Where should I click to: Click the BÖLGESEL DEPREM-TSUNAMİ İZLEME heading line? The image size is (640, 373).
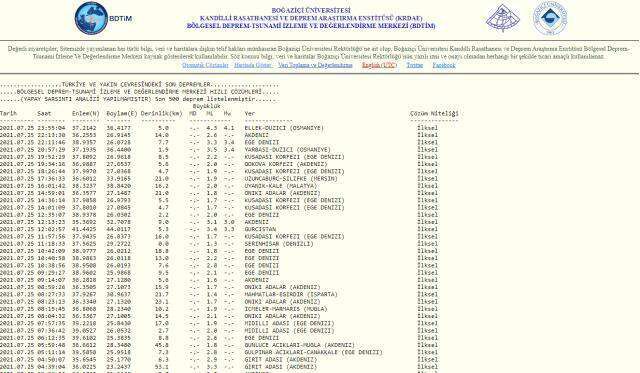coord(311,26)
